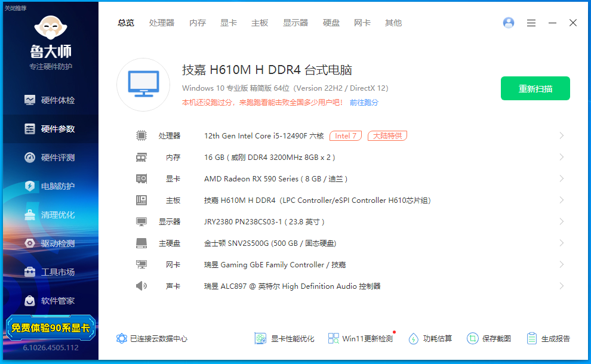
Task: Click the go to benchmark link (前往跑分)
Action: pos(364,103)
